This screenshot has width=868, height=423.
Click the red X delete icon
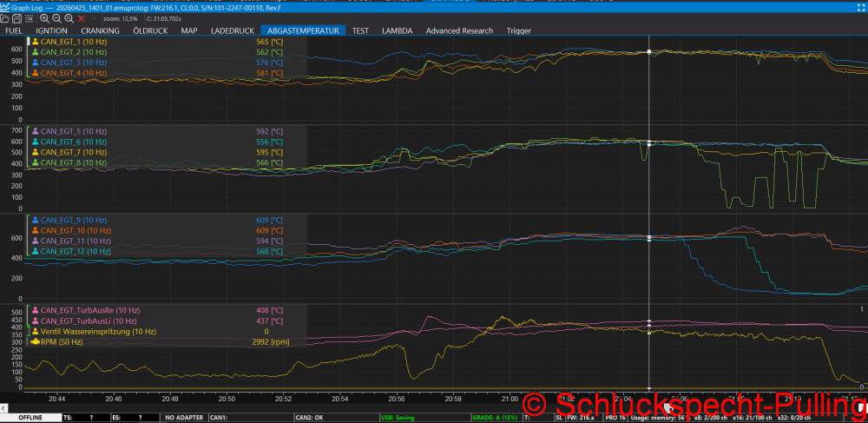(81, 19)
